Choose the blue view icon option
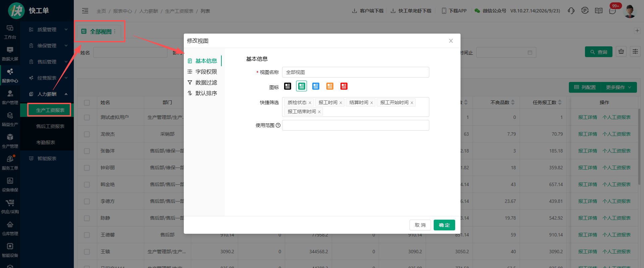 pos(316,86)
